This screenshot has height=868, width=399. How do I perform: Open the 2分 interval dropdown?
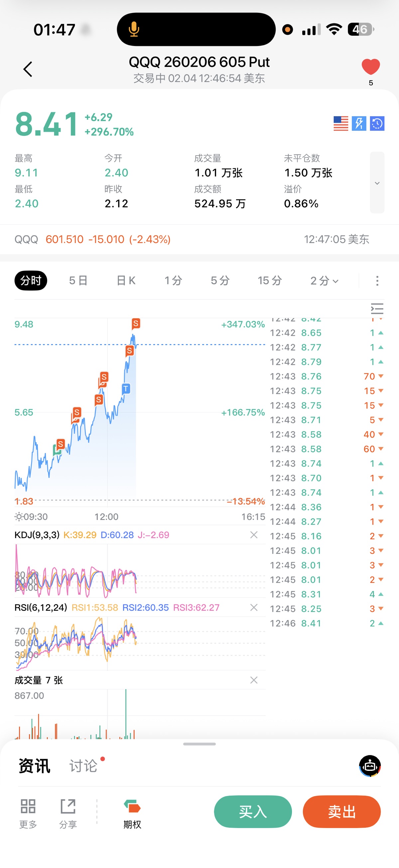pos(324,280)
